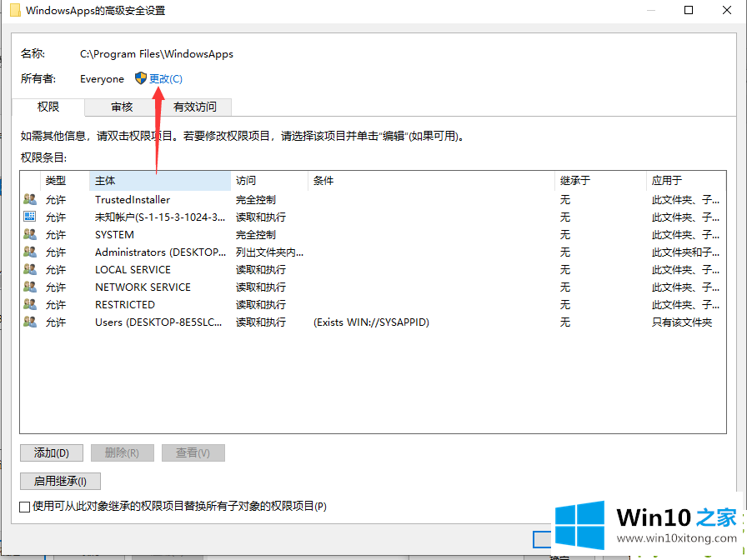Click the 添加(D) button
Image resolution: width=747 pixels, height=560 pixels.
pos(52,452)
